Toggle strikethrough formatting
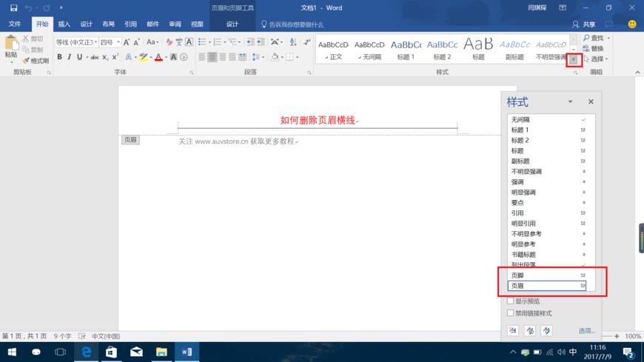The width and height of the screenshot is (644, 362). coord(95,57)
